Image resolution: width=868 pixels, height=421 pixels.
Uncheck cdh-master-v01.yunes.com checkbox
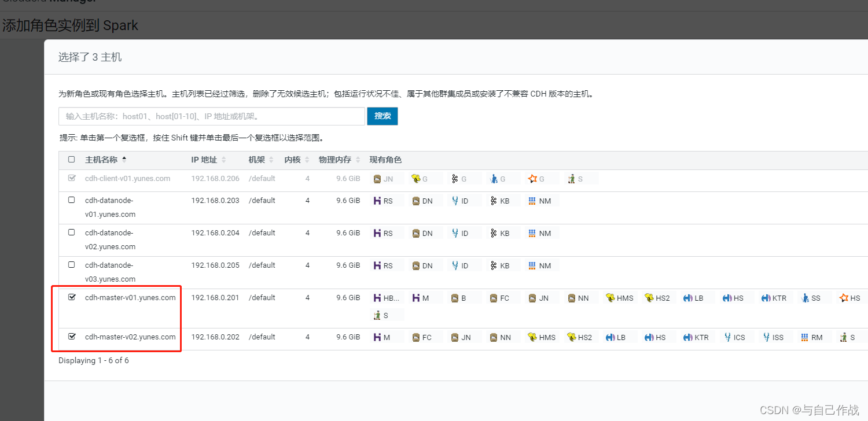pos(72,297)
